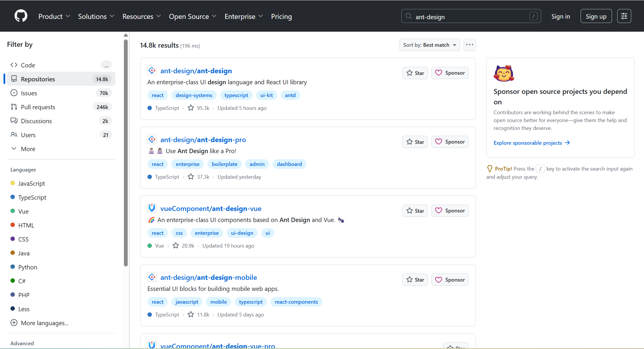
Task: Filter results by Issues
Action: tap(61, 93)
